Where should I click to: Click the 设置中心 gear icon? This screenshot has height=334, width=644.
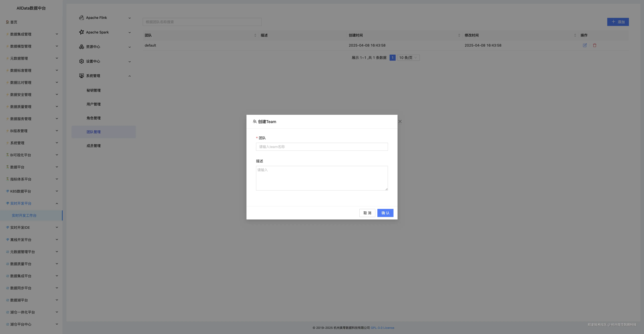point(81,61)
